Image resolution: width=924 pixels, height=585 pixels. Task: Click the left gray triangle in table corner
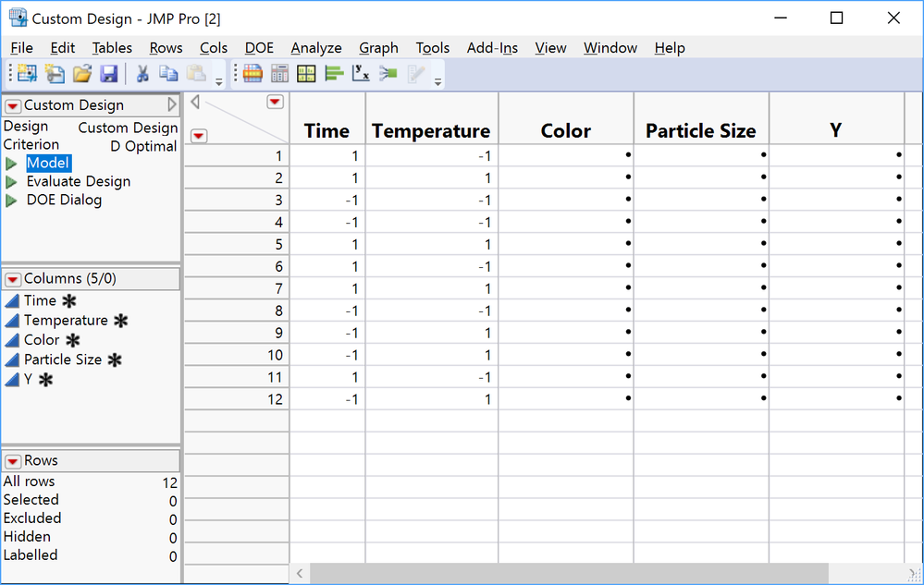click(195, 102)
